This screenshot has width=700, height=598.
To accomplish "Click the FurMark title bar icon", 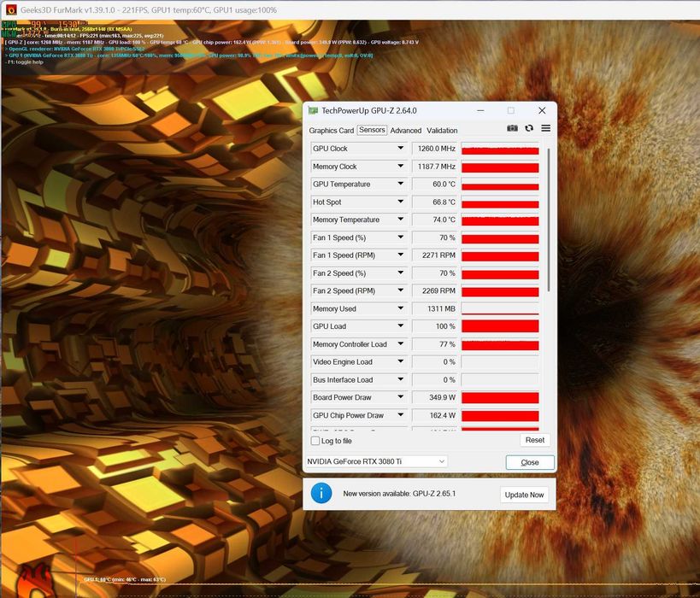I will 11,9.
